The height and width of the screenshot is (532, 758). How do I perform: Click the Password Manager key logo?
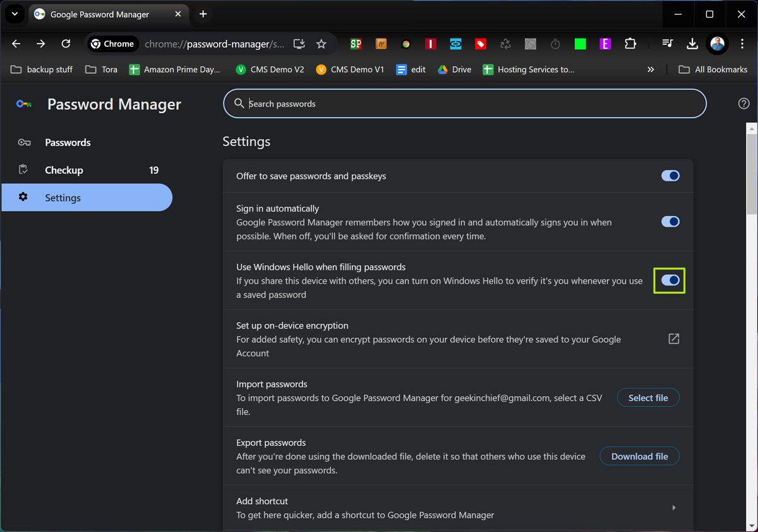[23, 104]
